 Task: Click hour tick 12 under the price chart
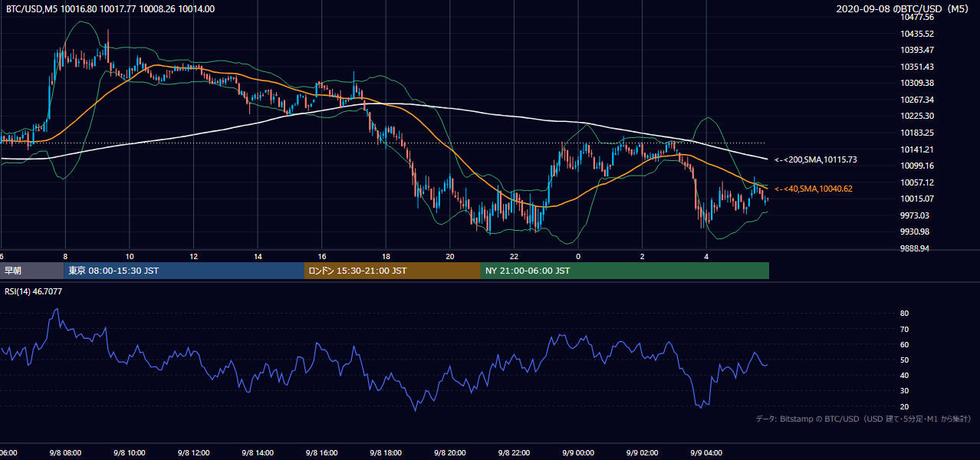coord(193,256)
